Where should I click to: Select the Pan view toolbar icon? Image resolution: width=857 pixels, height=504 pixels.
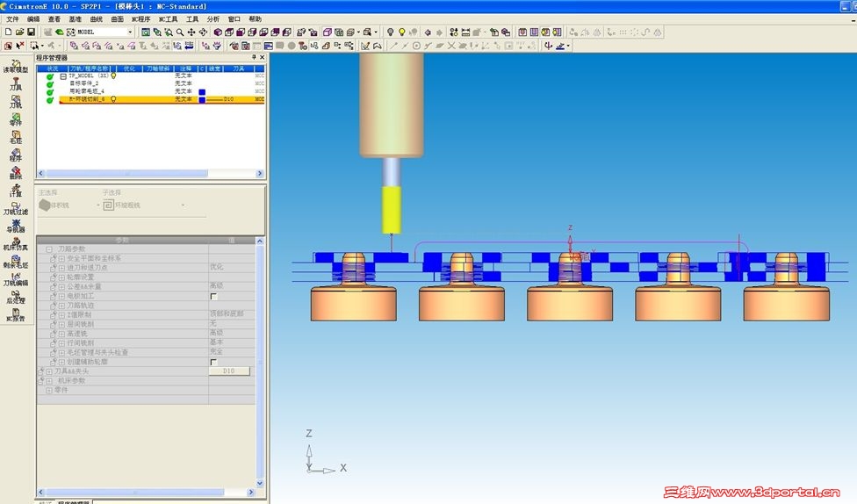point(191,32)
